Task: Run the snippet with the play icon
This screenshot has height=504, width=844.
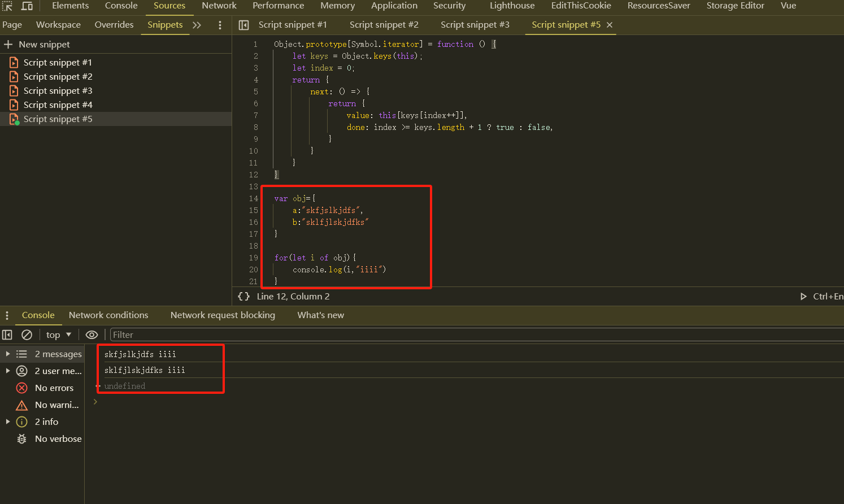Action: (803, 297)
